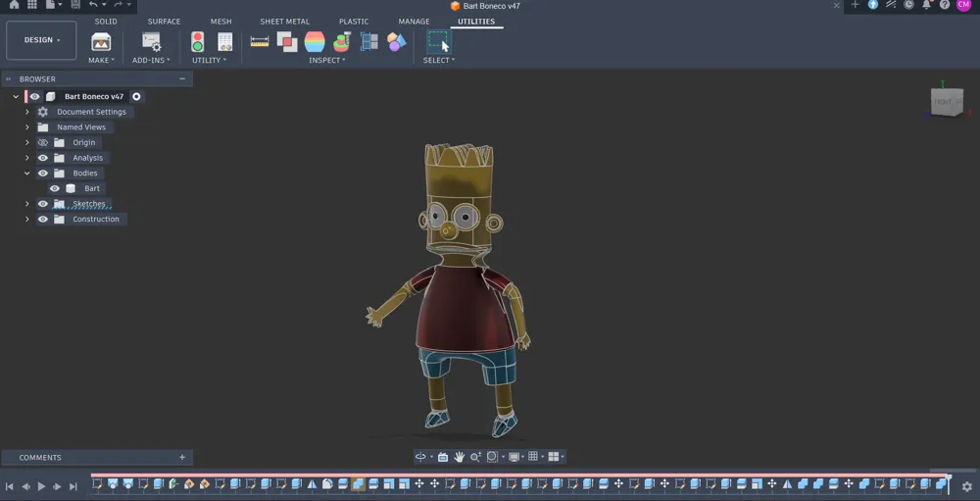980x501 pixels.
Task: Select the Zoom magnifier tool
Action: pyautogui.click(x=475, y=457)
